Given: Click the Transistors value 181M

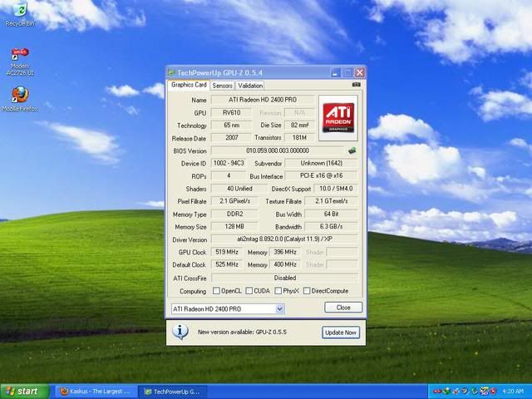Looking at the screenshot, I should 299,138.
